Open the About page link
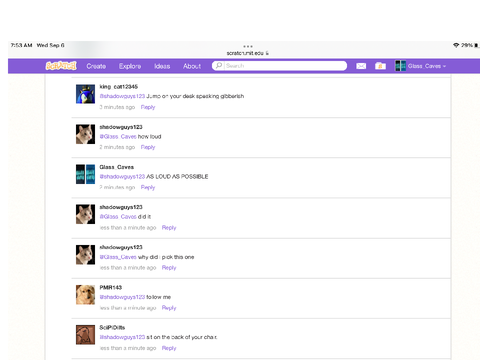 (192, 66)
